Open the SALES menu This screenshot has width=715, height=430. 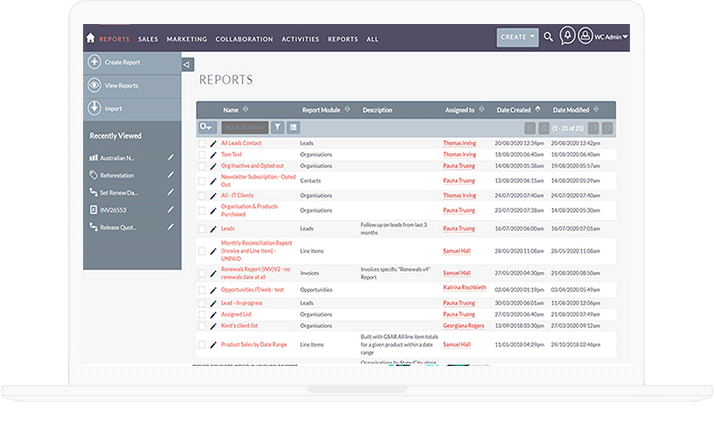point(148,39)
